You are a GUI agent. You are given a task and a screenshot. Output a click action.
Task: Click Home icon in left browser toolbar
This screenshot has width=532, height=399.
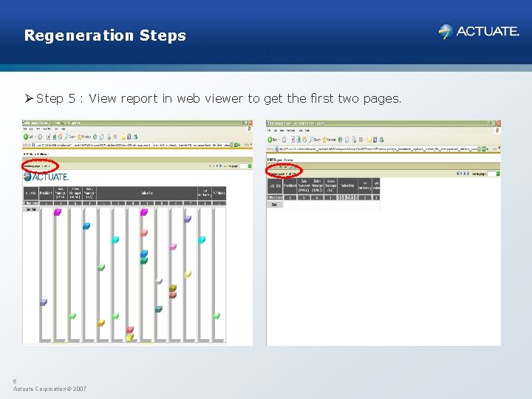(x=60, y=137)
